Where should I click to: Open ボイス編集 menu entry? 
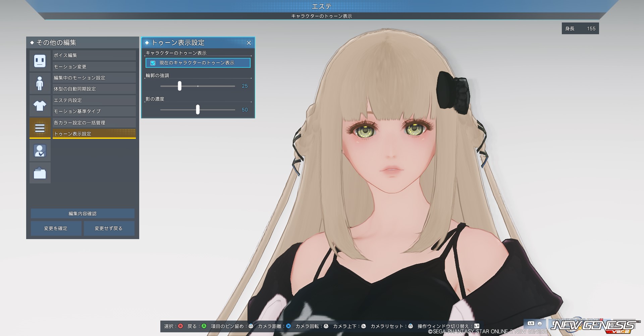click(x=94, y=55)
